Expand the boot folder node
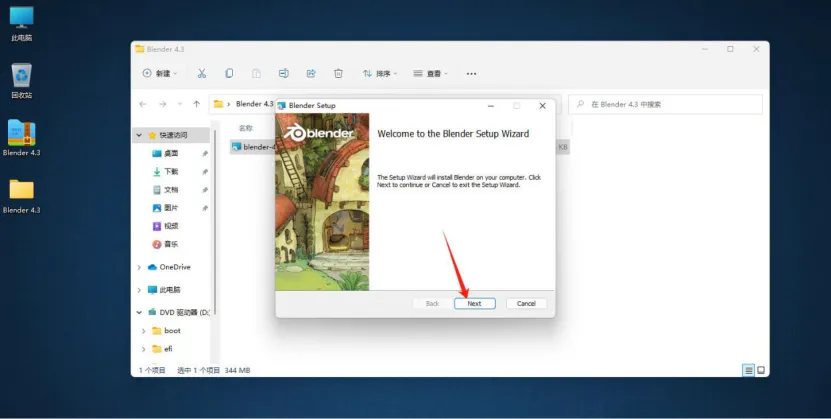Viewport: 831px width, 419px height. click(x=143, y=331)
